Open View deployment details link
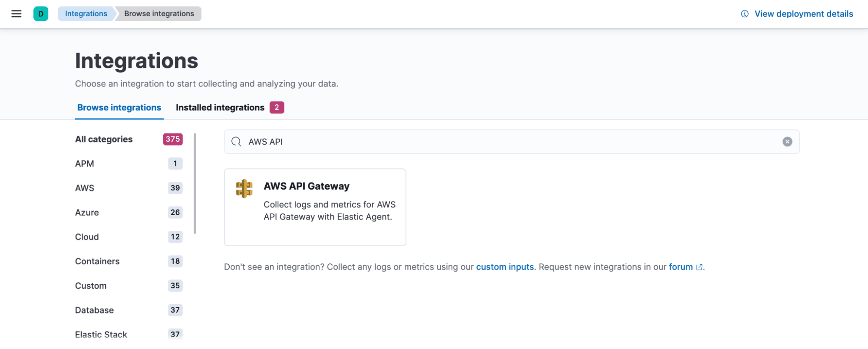Viewport: 868px width, 349px height. coord(803,14)
